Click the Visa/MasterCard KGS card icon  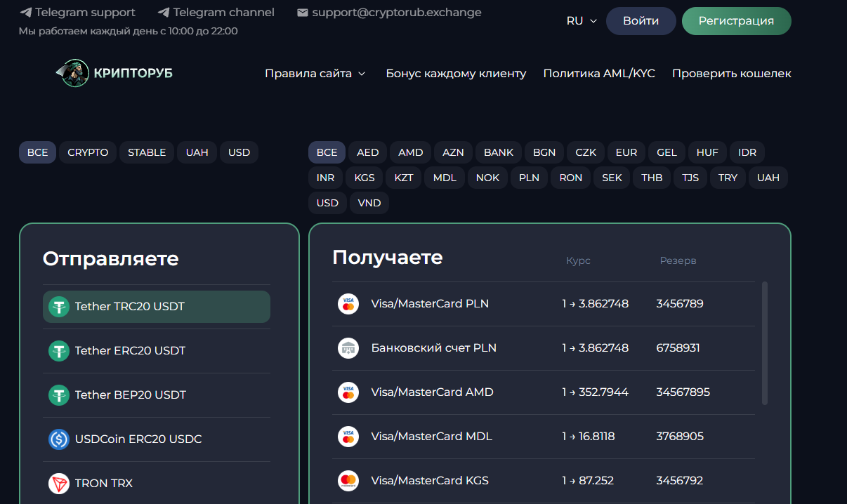pos(348,480)
